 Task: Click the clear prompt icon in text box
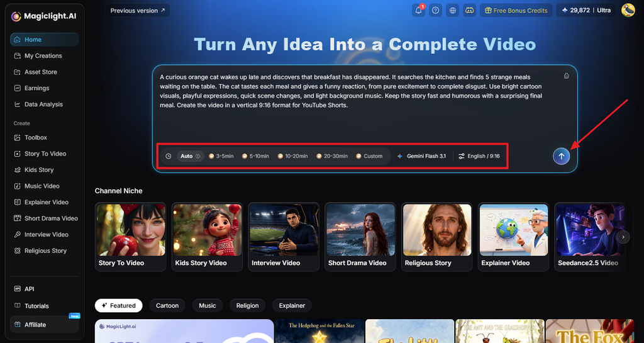(x=567, y=76)
